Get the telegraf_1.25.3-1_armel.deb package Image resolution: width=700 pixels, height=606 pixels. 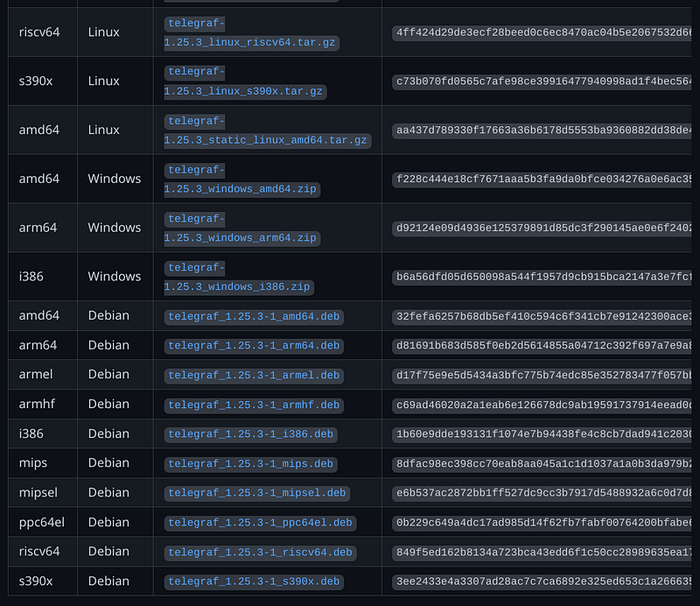254,375
